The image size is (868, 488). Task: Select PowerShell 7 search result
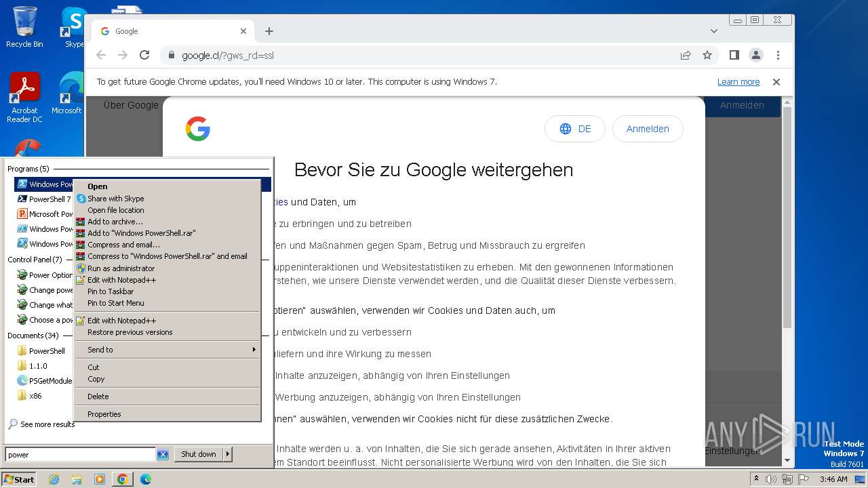44,199
